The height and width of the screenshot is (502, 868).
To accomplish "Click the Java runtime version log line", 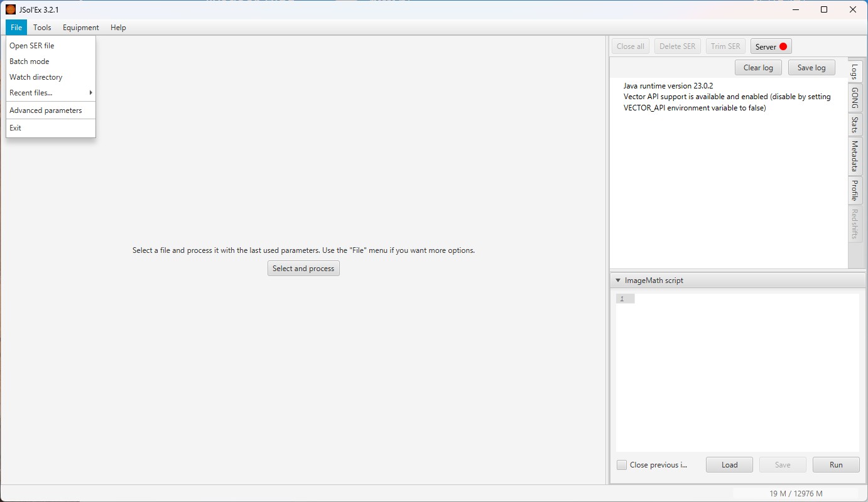I will [668, 85].
